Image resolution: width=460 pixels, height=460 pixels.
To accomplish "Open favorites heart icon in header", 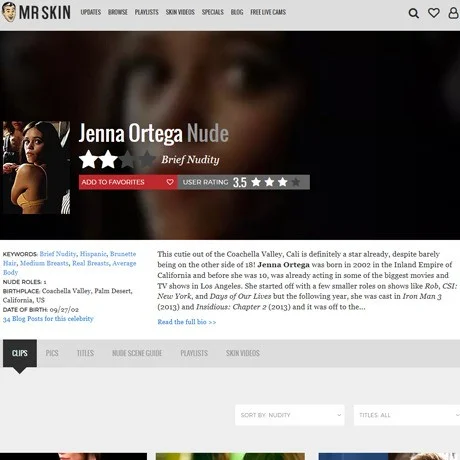I will 434,13.
